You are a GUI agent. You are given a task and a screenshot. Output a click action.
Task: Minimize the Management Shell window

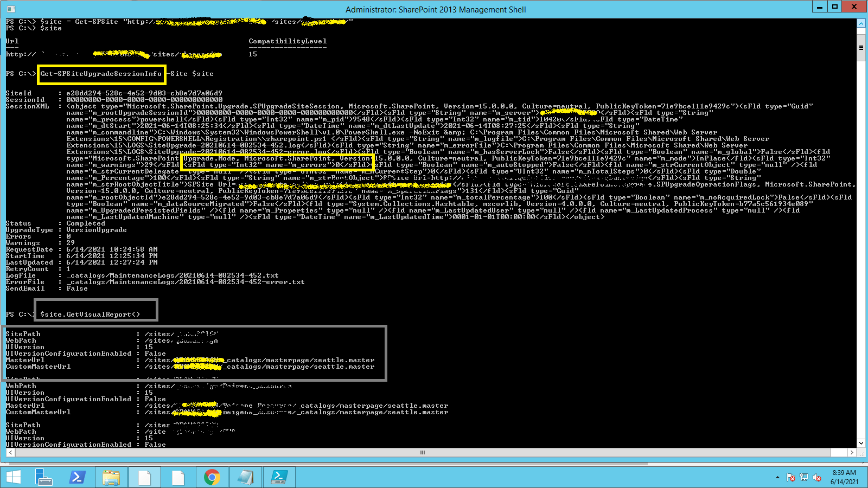coord(820,7)
